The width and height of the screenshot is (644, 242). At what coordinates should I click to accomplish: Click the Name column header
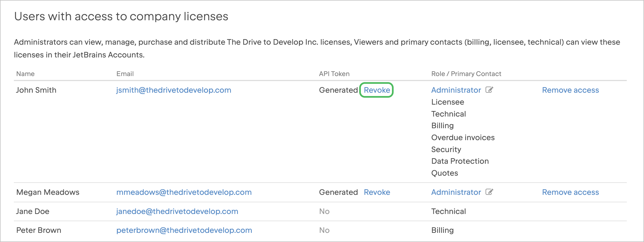point(26,74)
